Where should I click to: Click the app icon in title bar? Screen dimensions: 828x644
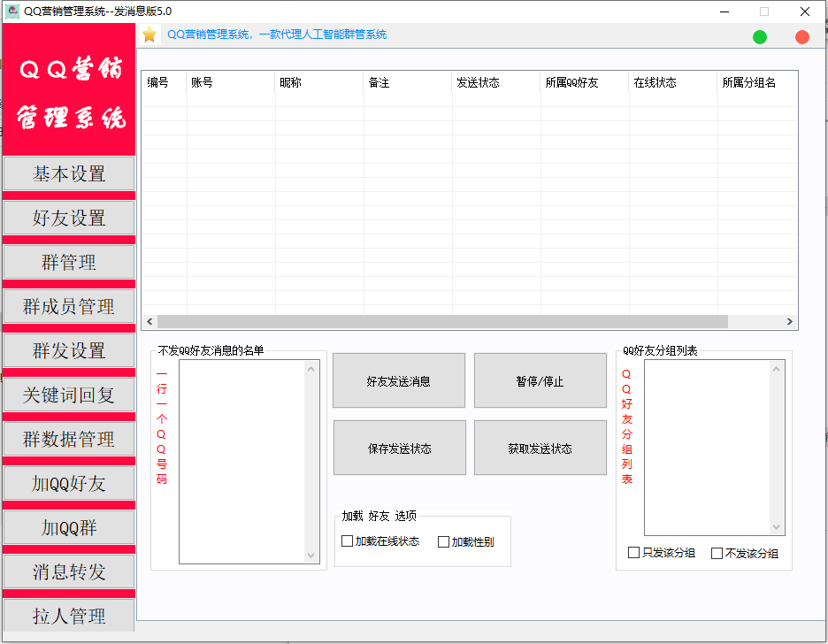11,11
